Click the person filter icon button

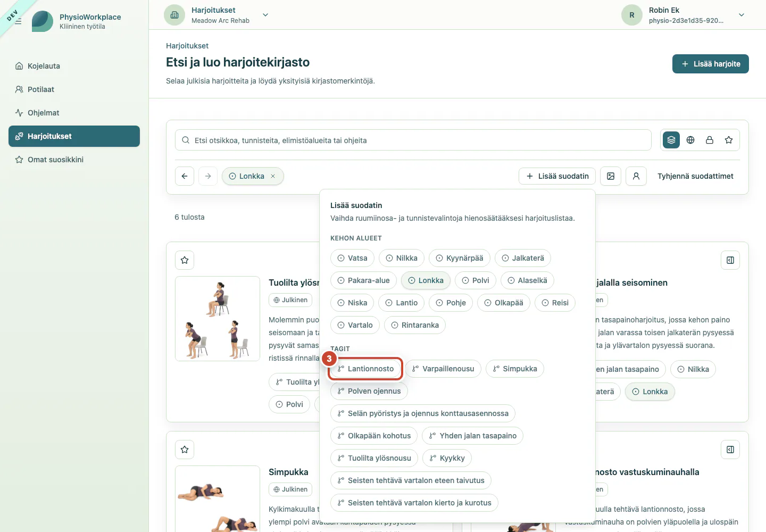636,176
